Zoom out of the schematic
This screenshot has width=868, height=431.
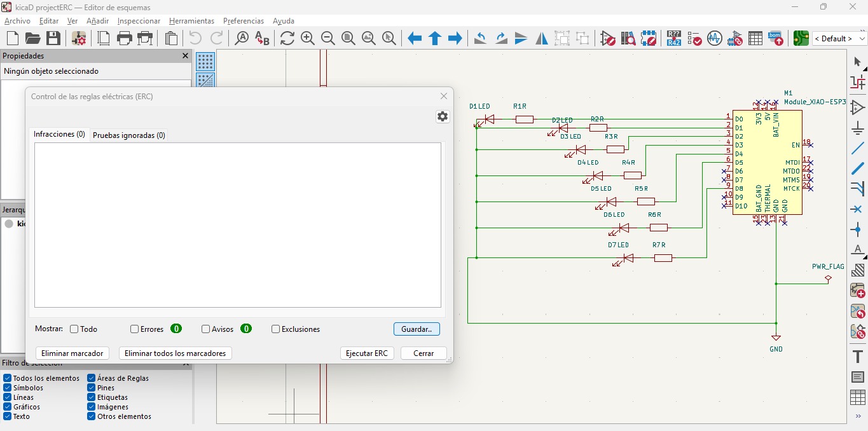[x=328, y=38]
